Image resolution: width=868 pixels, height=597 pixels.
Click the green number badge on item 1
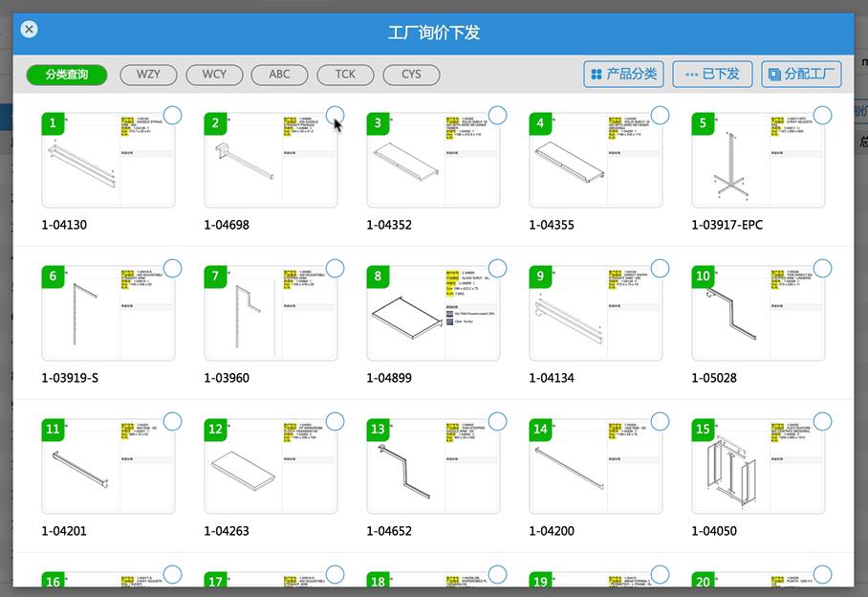(x=51, y=123)
